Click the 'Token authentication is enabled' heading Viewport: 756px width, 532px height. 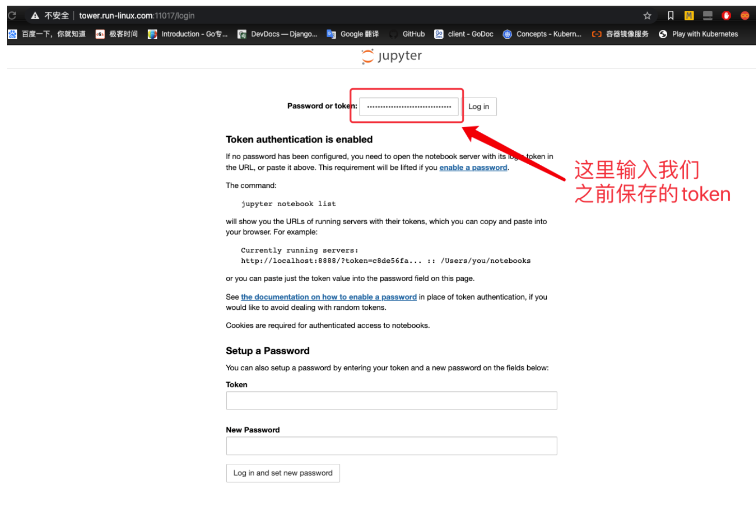[299, 139]
